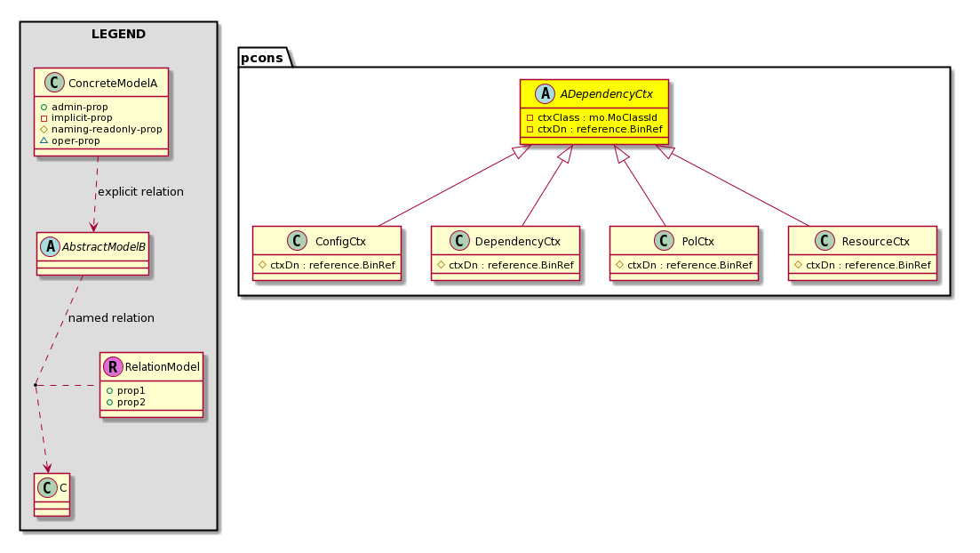
Task: Click the C icon of DependencyCtx
Action: coord(459,241)
